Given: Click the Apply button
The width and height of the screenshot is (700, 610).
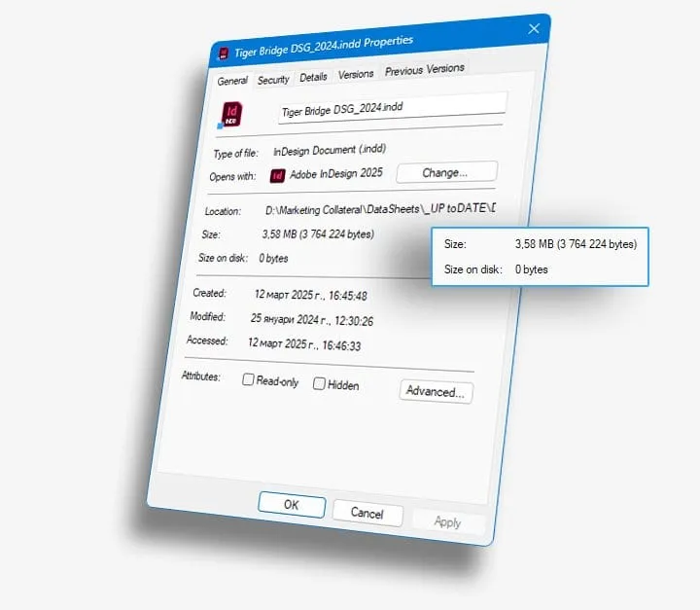Looking at the screenshot, I should (447, 521).
